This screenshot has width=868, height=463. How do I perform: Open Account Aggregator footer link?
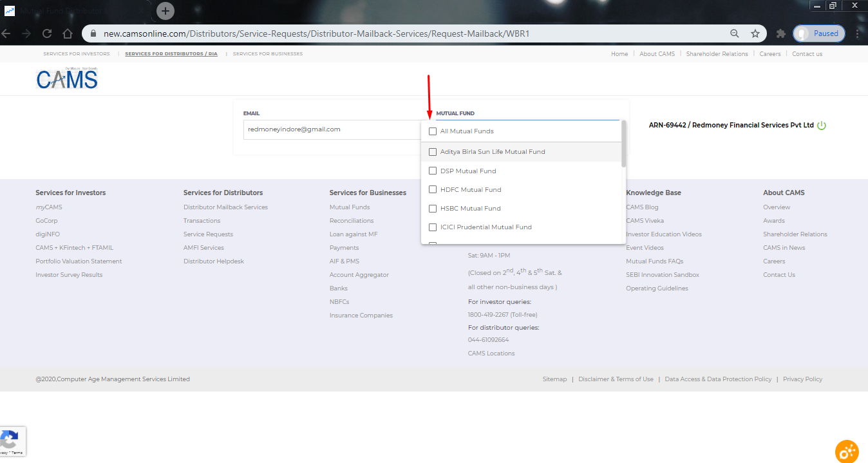tap(359, 275)
